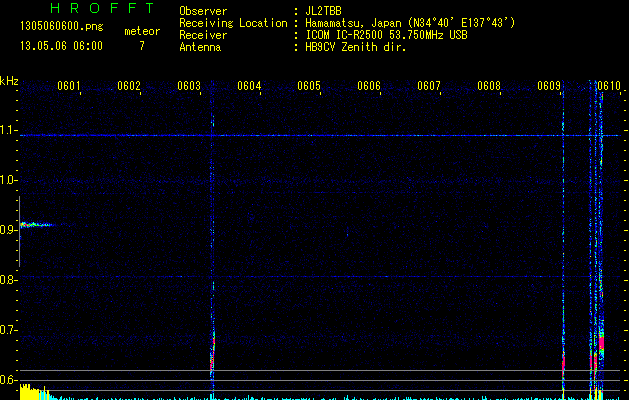Click the 0605 time marker
629x400 pixels.
tap(309, 86)
